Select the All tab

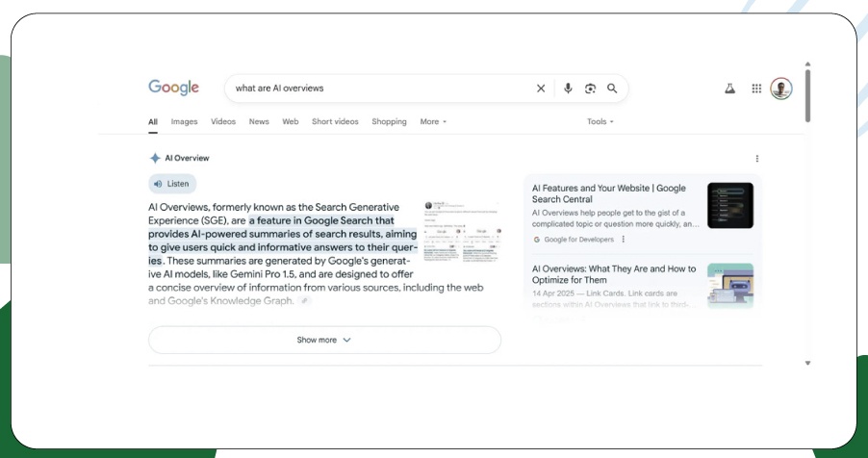(x=153, y=122)
